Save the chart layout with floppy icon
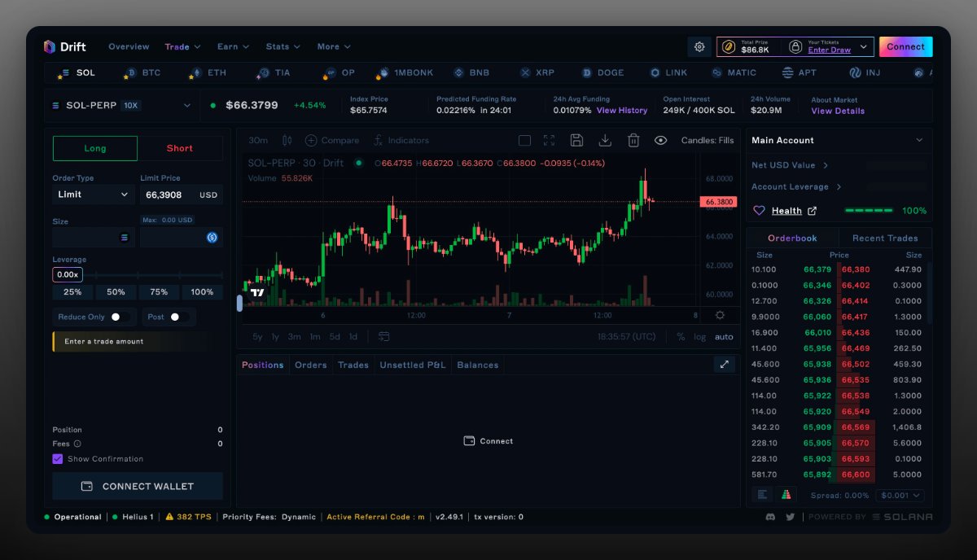The image size is (977, 560). [576, 140]
